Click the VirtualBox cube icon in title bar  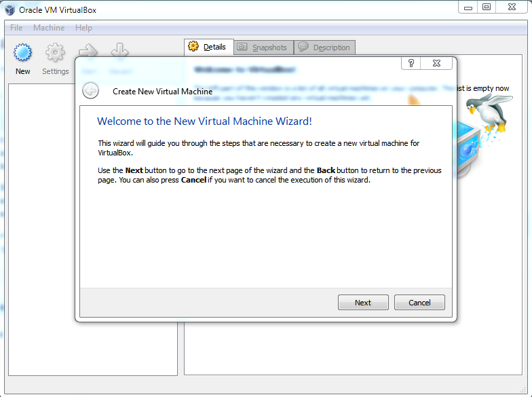[9, 10]
